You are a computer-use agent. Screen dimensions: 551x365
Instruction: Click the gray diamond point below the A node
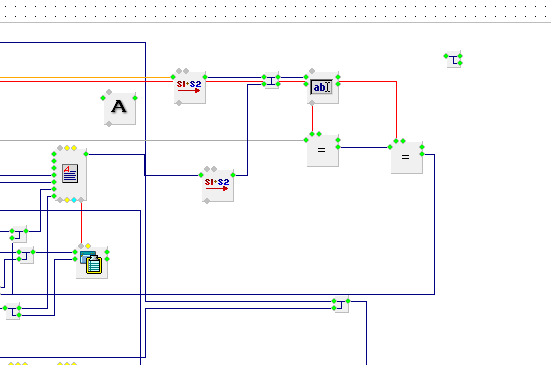pos(109,124)
